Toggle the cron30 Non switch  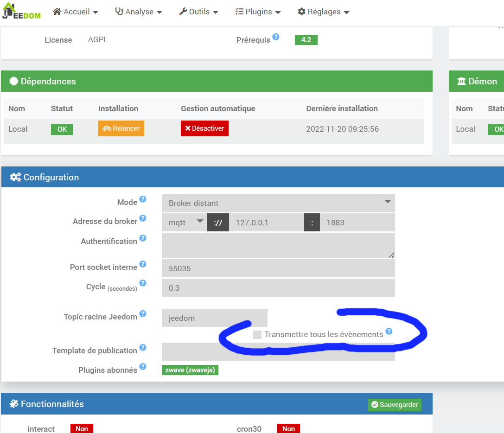(x=288, y=429)
